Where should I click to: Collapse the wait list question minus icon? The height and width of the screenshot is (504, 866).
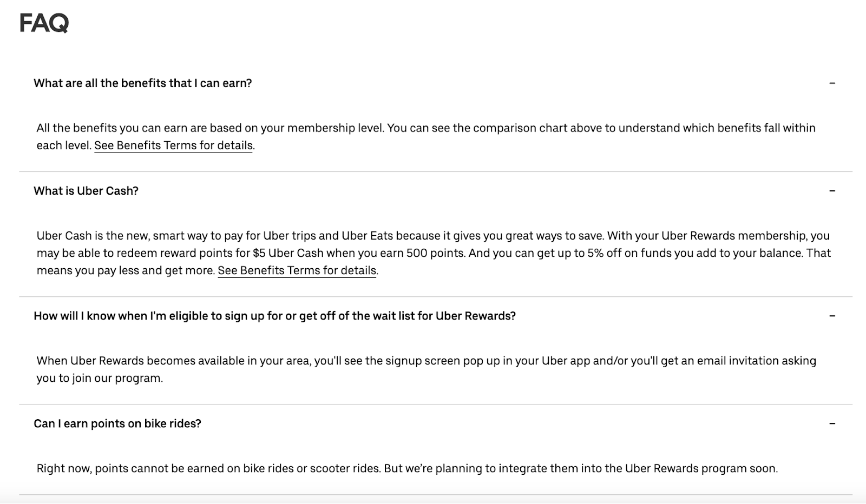coord(832,316)
